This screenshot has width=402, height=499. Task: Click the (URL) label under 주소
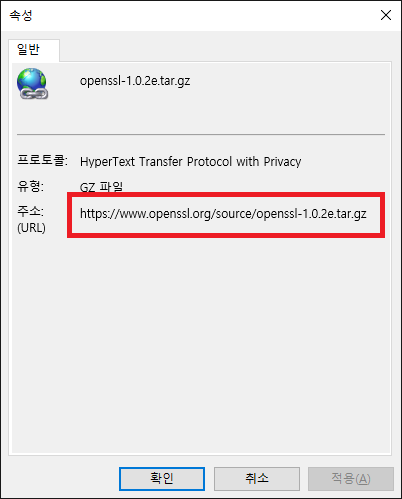[x=31, y=228]
